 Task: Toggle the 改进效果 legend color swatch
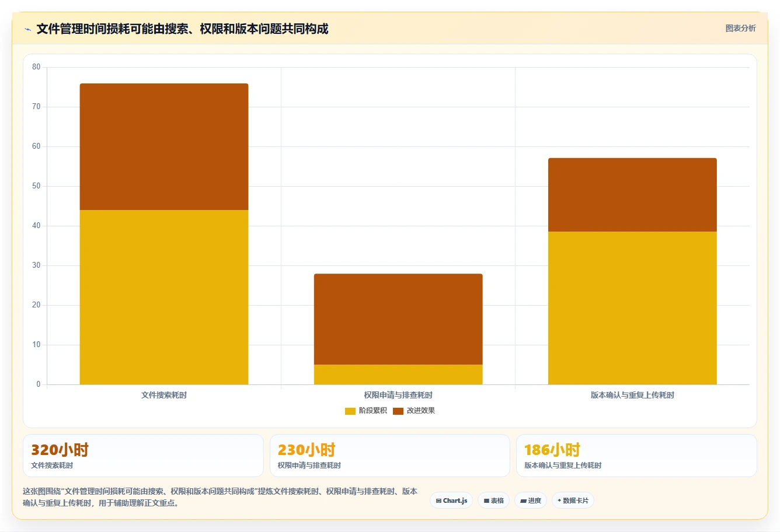point(398,411)
